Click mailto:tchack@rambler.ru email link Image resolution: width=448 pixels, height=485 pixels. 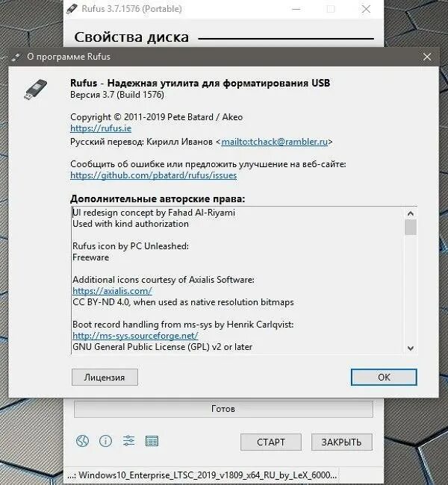coord(274,142)
